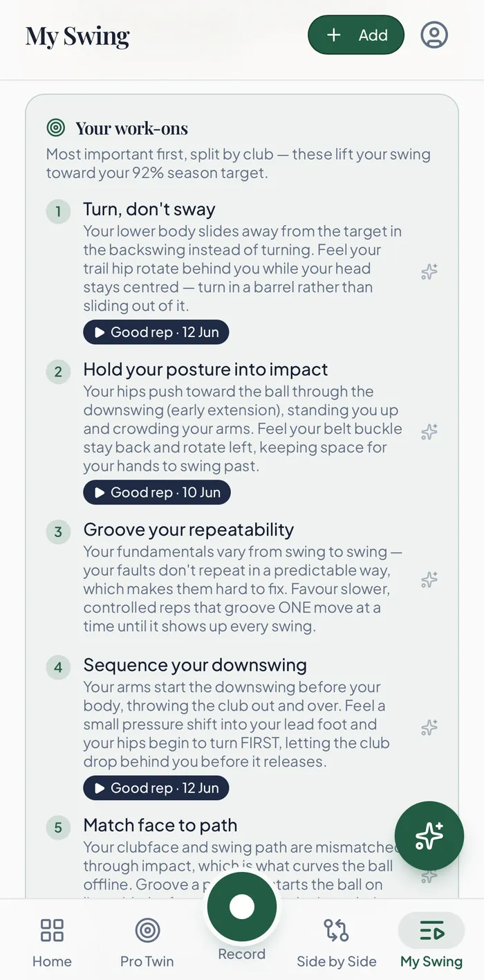Viewport: 484px width, 980px height.
Task: Open the Match face to path work-on
Action: pos(160,826)
